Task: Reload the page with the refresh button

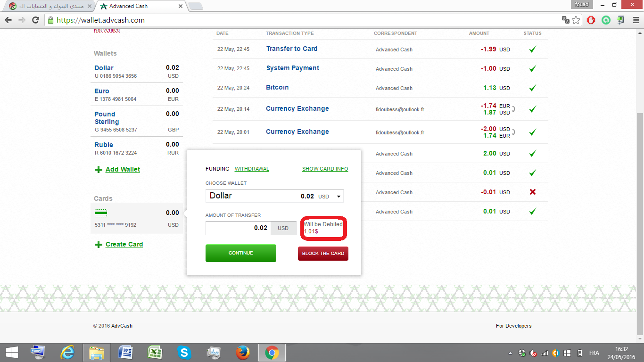Action: pyautogui.click(x=35, y=20)
